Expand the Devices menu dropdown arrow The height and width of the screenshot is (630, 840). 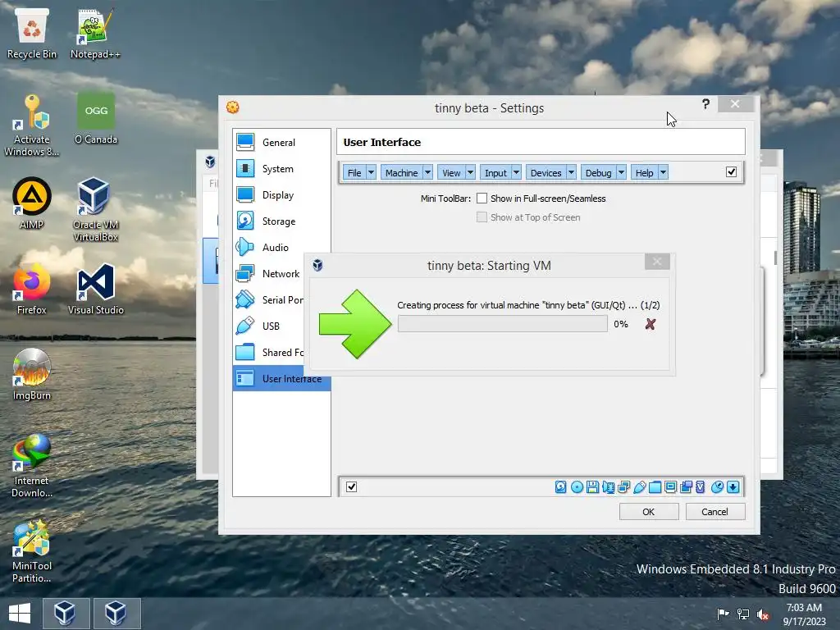(x=571, y=172)
